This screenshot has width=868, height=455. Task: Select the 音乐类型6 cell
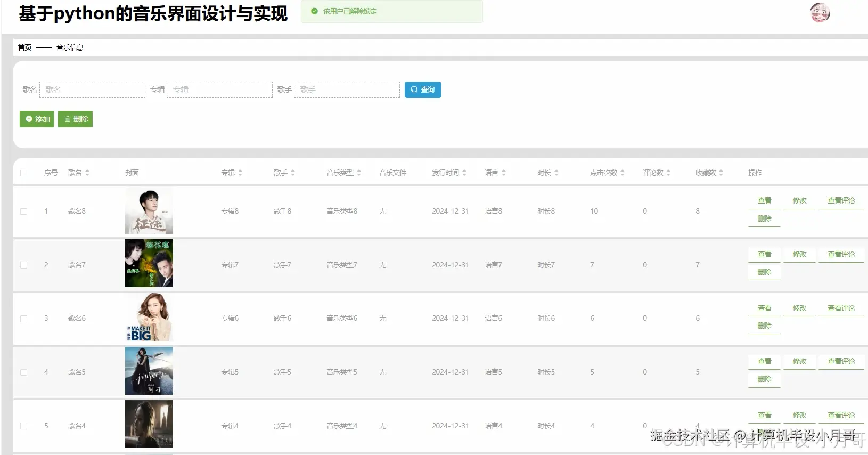[342, 318]
